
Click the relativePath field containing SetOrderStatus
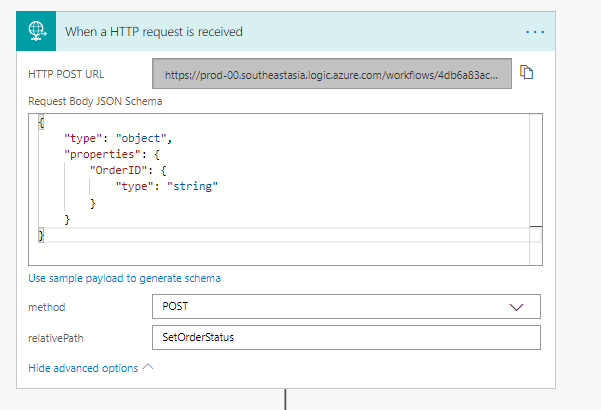(345, 337)
